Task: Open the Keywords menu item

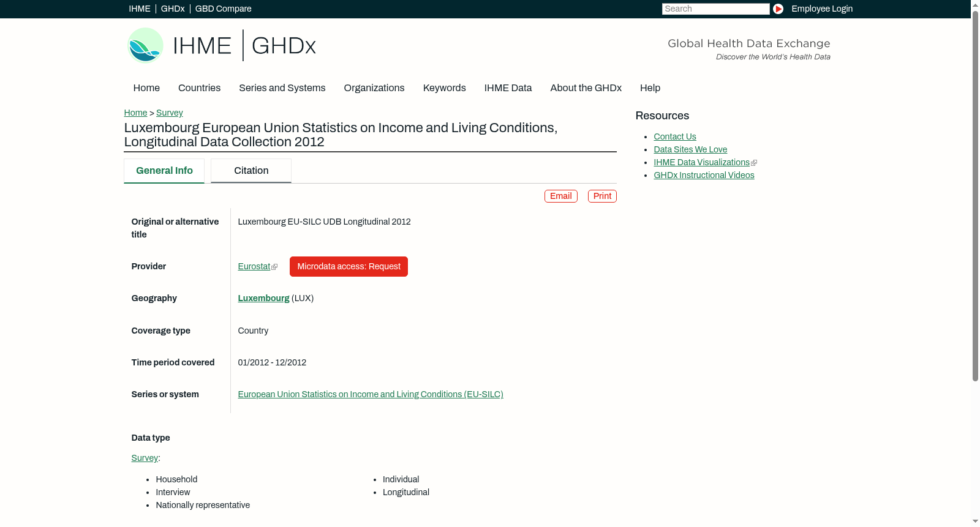Action: [x=445, y=88]
